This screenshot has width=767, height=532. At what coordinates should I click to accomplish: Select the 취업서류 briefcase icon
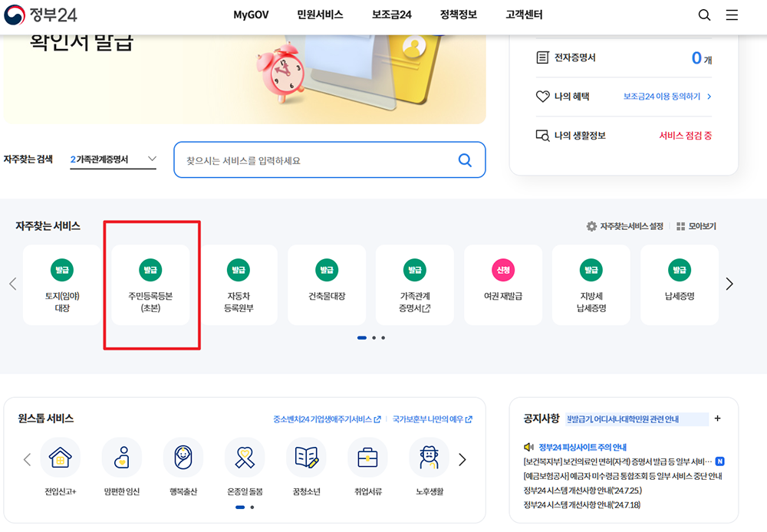[x=367, y=466]
